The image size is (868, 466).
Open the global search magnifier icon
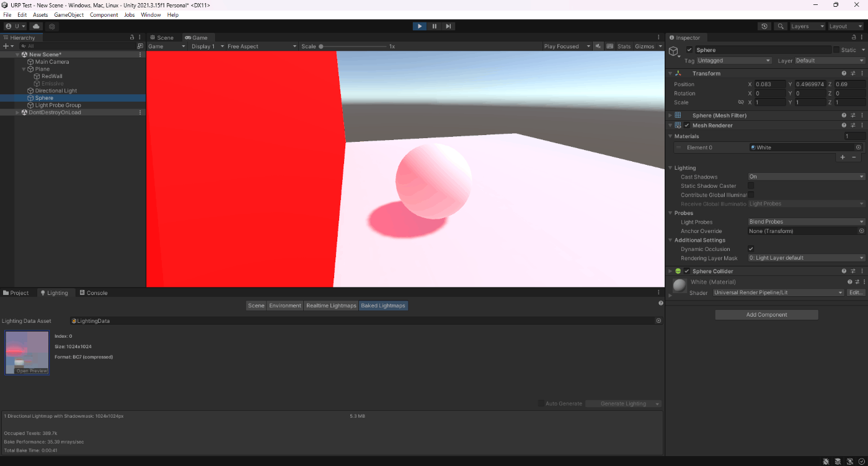click(781, 27)
